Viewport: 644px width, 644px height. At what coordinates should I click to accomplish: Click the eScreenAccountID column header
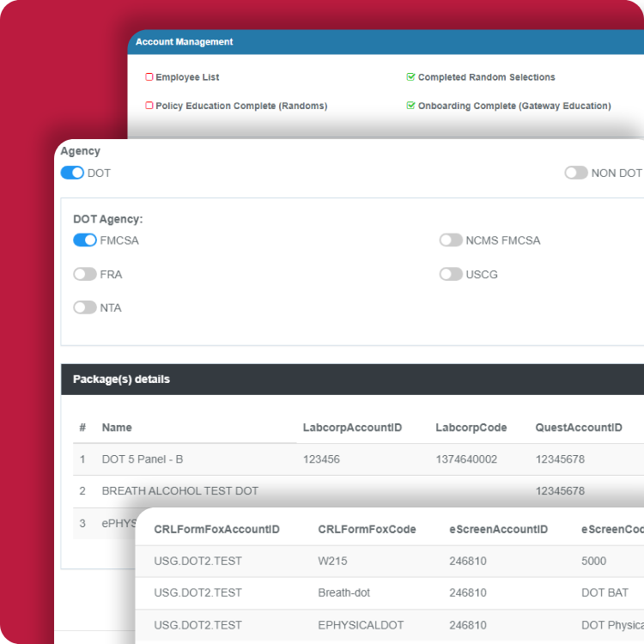498,529
